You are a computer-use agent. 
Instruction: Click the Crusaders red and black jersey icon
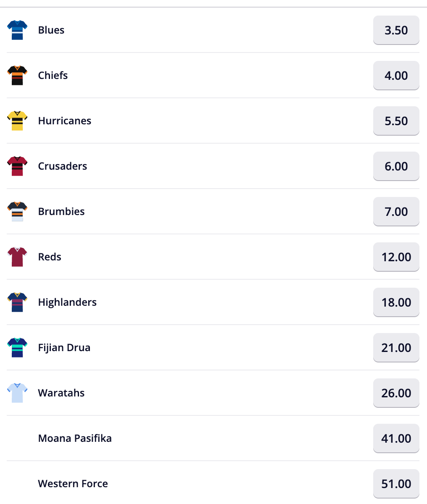click(17, 166)
